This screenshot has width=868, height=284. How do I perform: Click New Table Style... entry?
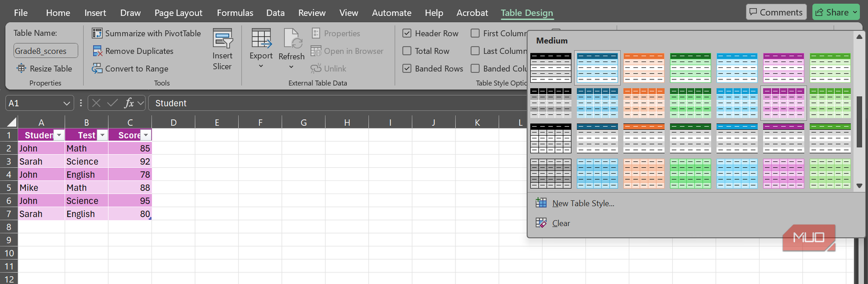(x=583, y=204)
